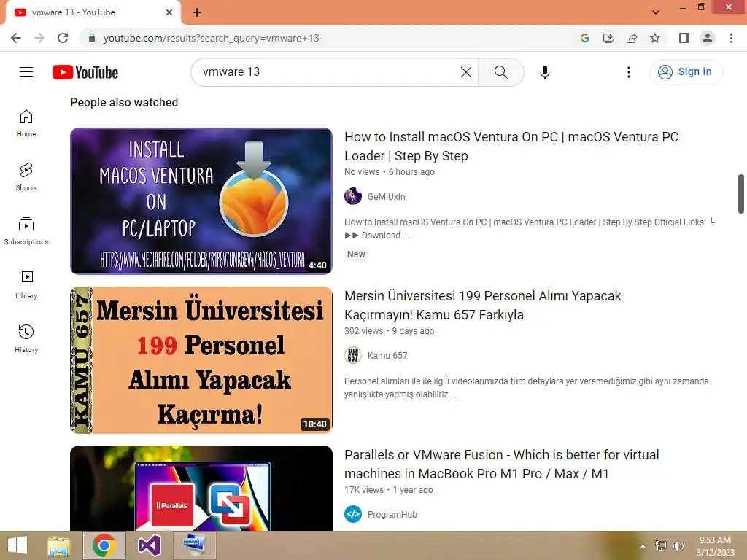Viewport: 747px width, 560px height.
Task: Click ProgramHub channel avatar
Action: click(x=353, y=514)
